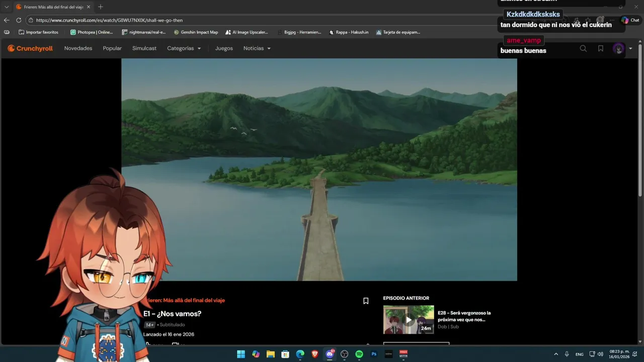The image size is (644, 362).
Task: Open OBS Studio from the taskbar
Action: pos(344,354)
